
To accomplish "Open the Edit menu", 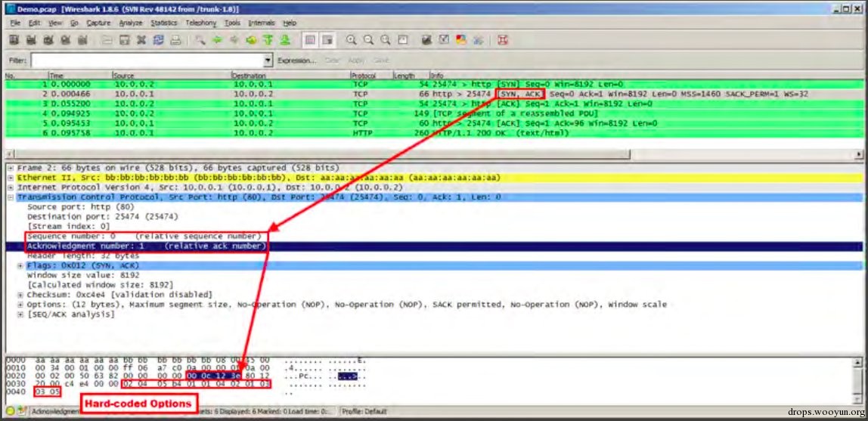I will click(34, 23).
